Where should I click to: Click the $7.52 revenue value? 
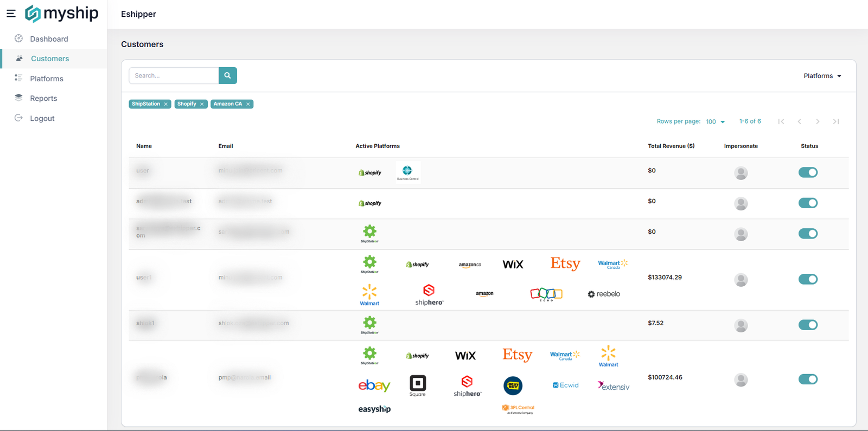pos(655,323)
